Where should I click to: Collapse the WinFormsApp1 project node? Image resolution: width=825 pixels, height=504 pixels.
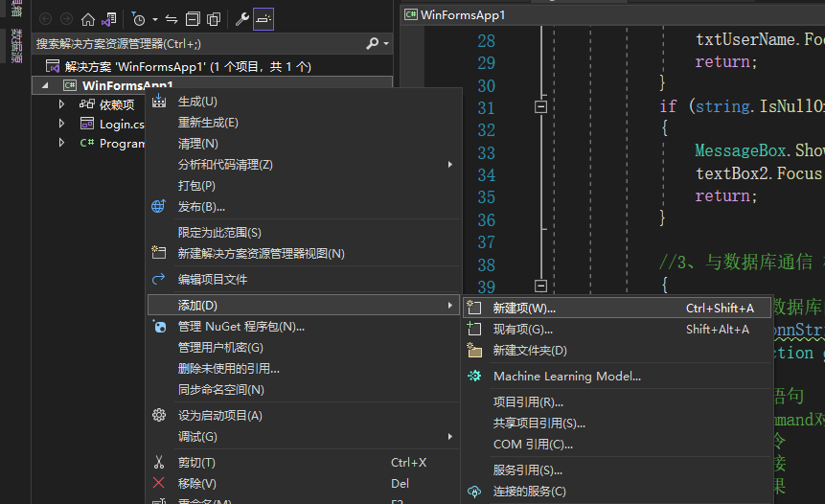coord(45,85)
